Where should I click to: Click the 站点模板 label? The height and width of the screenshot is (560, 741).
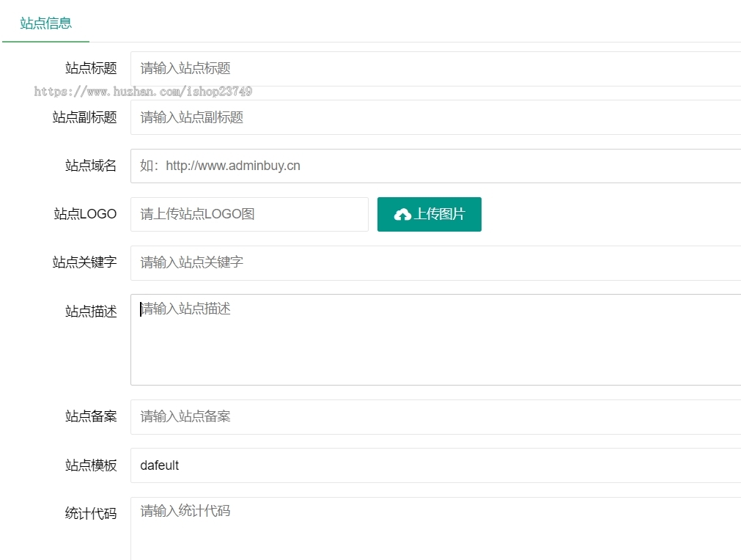(91, 465)
